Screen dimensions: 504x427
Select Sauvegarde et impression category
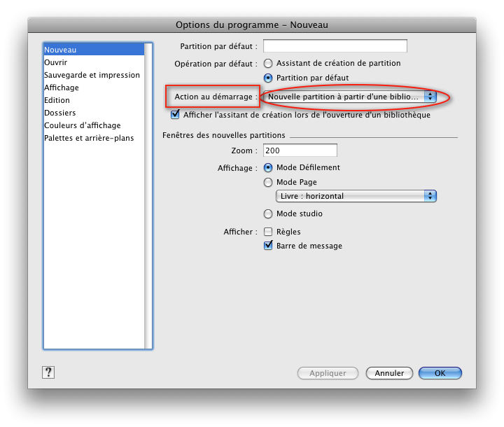tap(92, 75)
